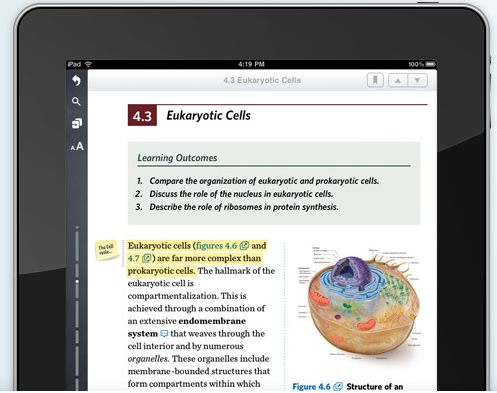The height and width of the screenshot is (393, 497).
Task: Open popup icon beside Figure 4.6 caption
Action: [x=338, y=386]
